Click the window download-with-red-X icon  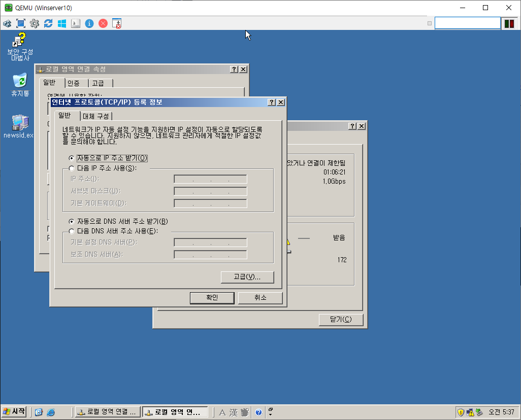click(x=117, y=23)
